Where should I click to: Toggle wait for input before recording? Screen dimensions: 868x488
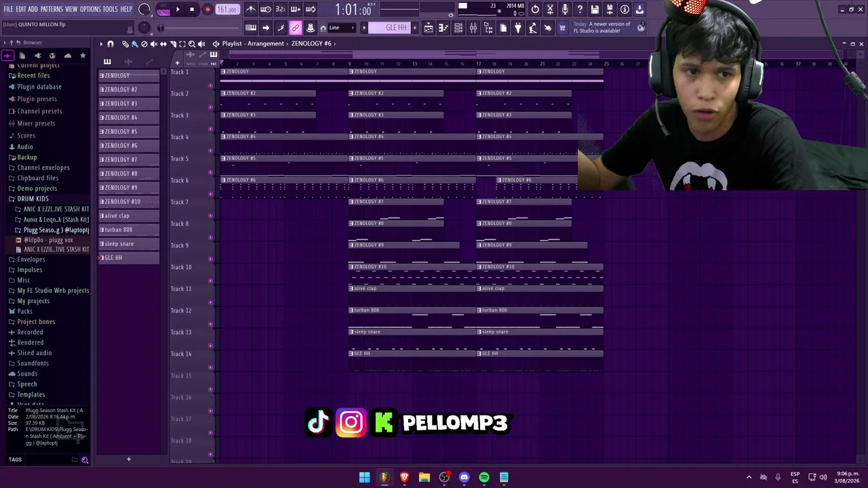tap(266, 9)
